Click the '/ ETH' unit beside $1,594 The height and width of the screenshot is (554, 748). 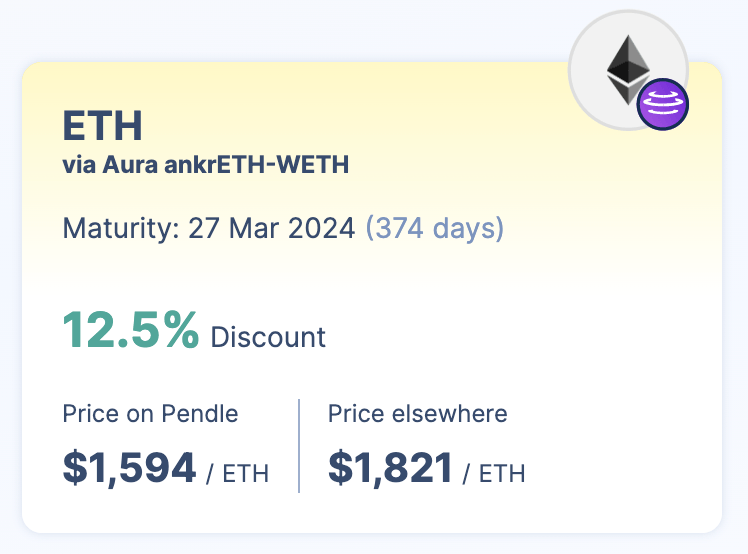pyautogui.click(x=238, y=474)
